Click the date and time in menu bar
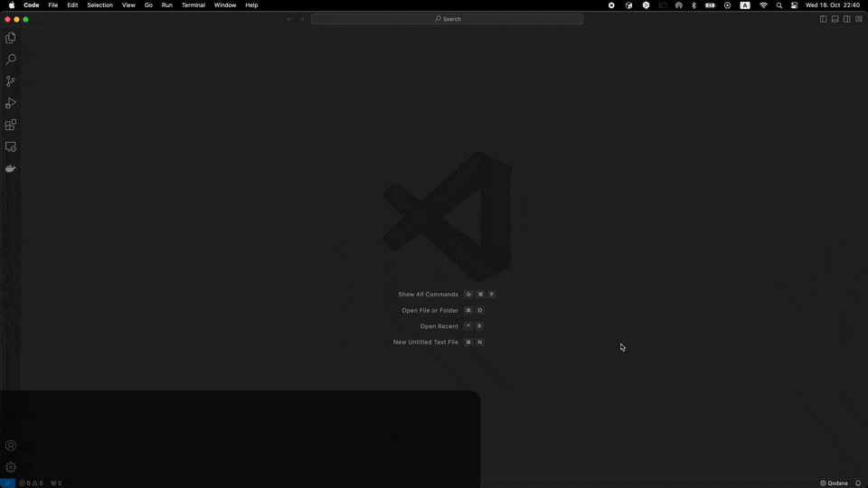This screenshot has height=488, width=868. [x=833, y=5]
